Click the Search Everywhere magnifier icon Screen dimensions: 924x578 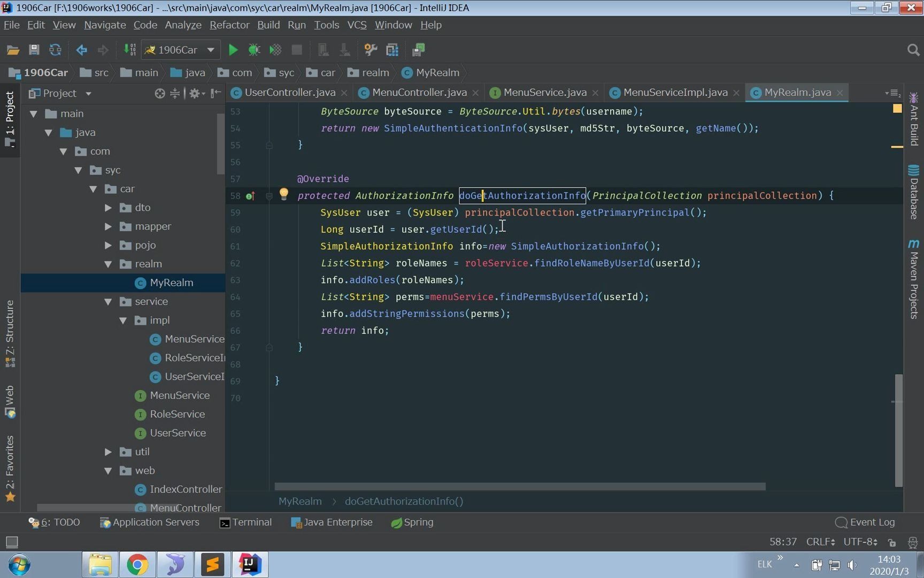[913, 50]
